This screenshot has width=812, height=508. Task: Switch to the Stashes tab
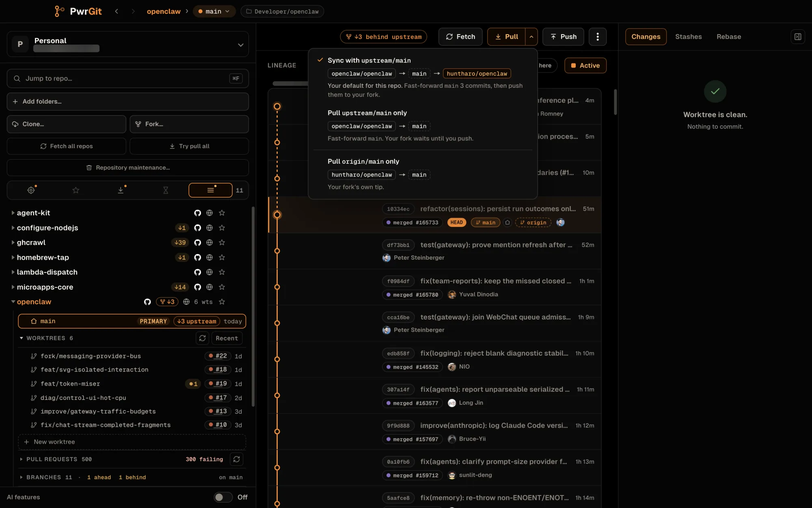click(x=688, y=37)
